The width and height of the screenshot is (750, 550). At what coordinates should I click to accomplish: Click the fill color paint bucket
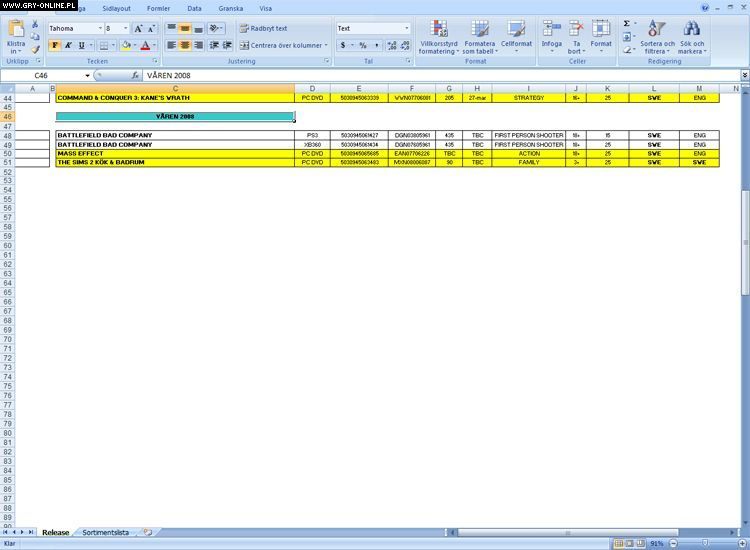click(126, 45)
